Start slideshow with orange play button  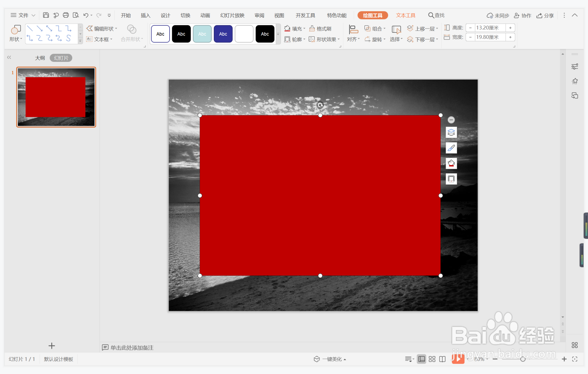458,359
